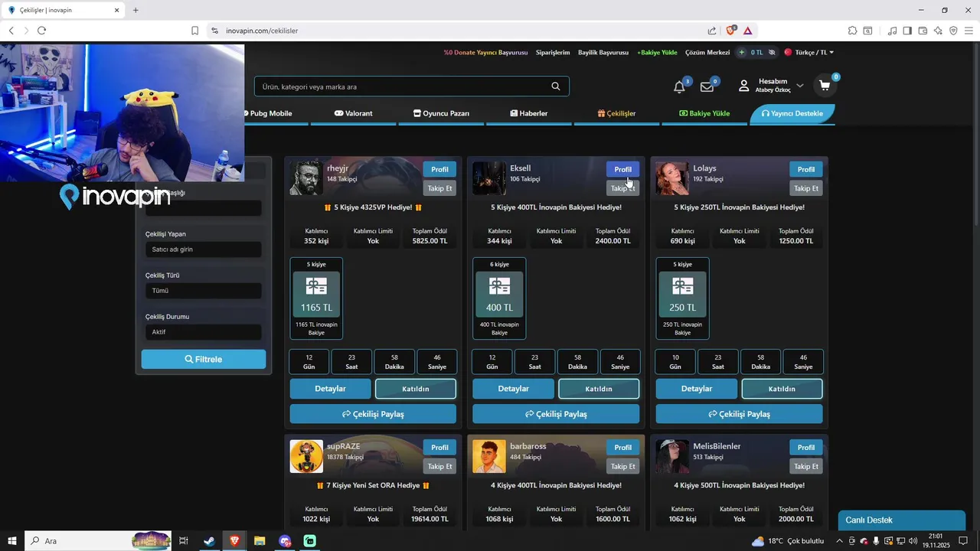Image resolution: width=980 pixels, height=551 pixels.
Task: Click the Brave Shields lion icon
Action: point(731,31)
